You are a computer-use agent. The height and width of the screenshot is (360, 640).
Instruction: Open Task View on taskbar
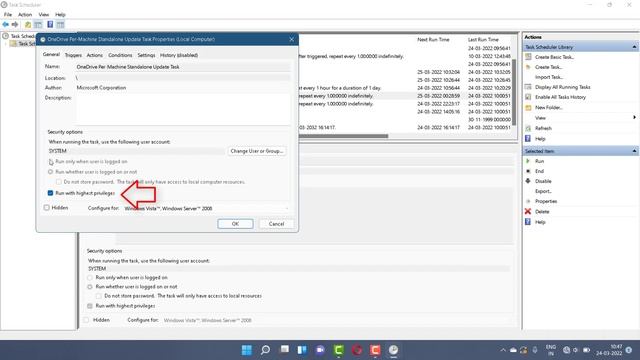pyautogui.click(x=284, y=350)
